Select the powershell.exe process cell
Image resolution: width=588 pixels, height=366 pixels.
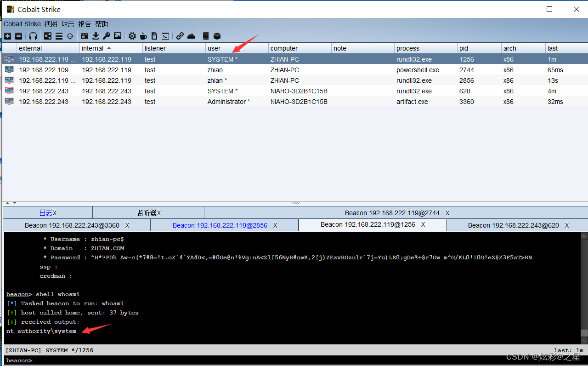pyautogui.click(x=425, y=70)
